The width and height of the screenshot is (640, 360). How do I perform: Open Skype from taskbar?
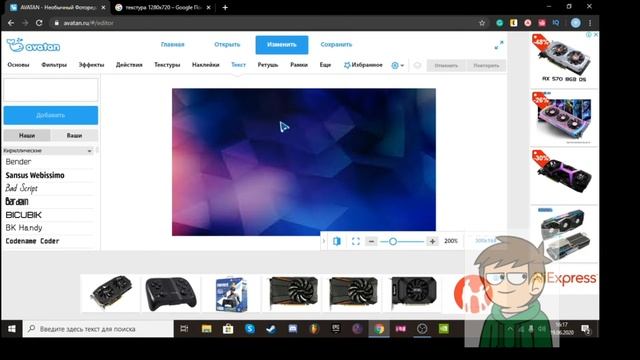[250, 329]
